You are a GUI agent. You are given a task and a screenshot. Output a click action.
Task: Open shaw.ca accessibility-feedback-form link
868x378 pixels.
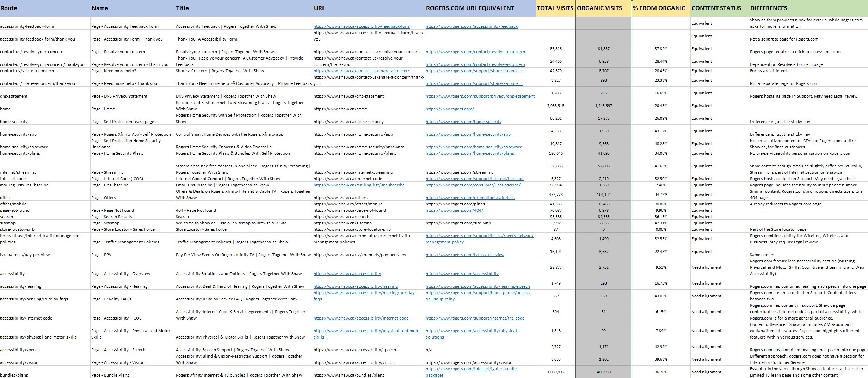point(362,26)
